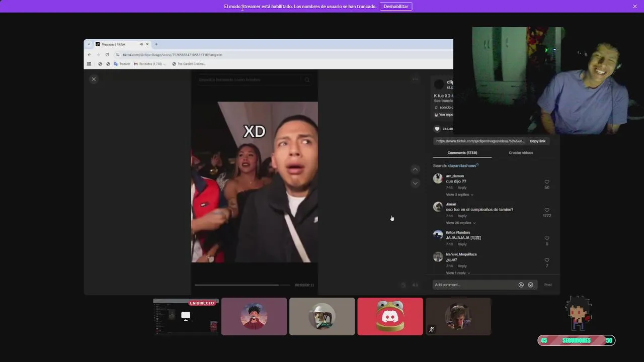Viewport: 644px width, 362px height.
Task: Disable Streamer mode with the Deshabilitar button
Action: click(x=396, y=7)
